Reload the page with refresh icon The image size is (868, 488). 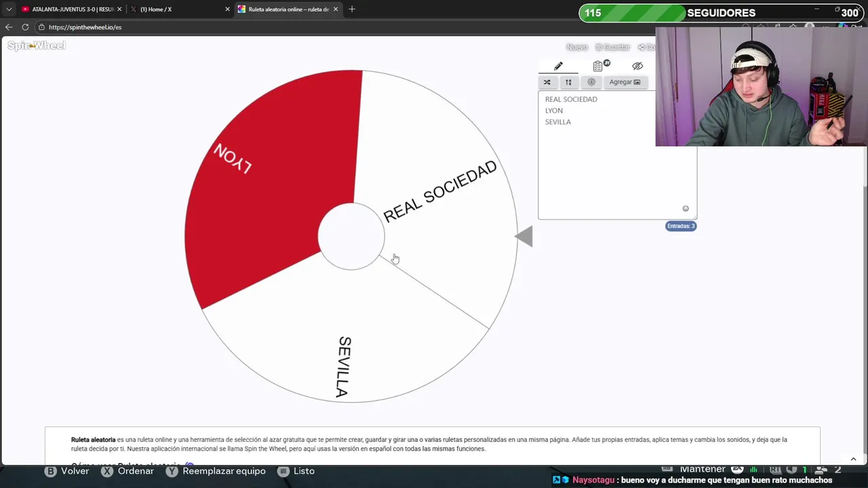(25, 27)
